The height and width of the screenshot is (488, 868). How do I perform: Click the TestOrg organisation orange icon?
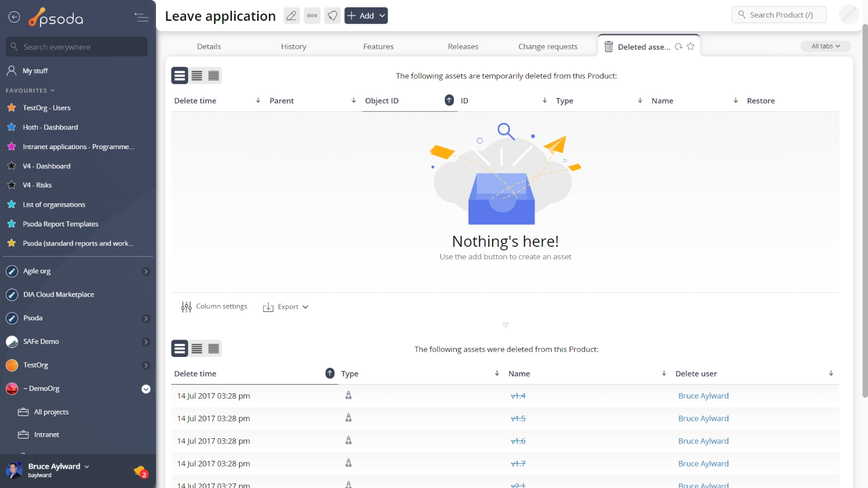[x=12, y=365]
